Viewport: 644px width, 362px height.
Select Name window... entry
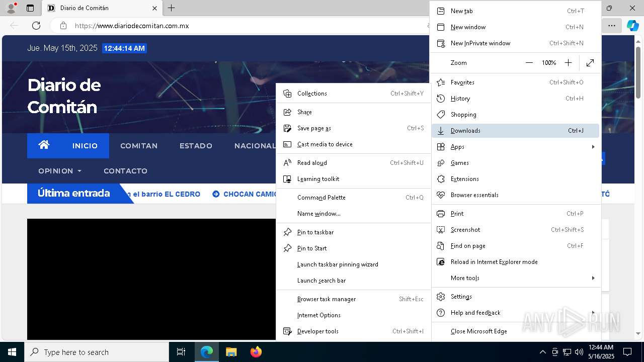pyautogui.click(x=353, y=214)
